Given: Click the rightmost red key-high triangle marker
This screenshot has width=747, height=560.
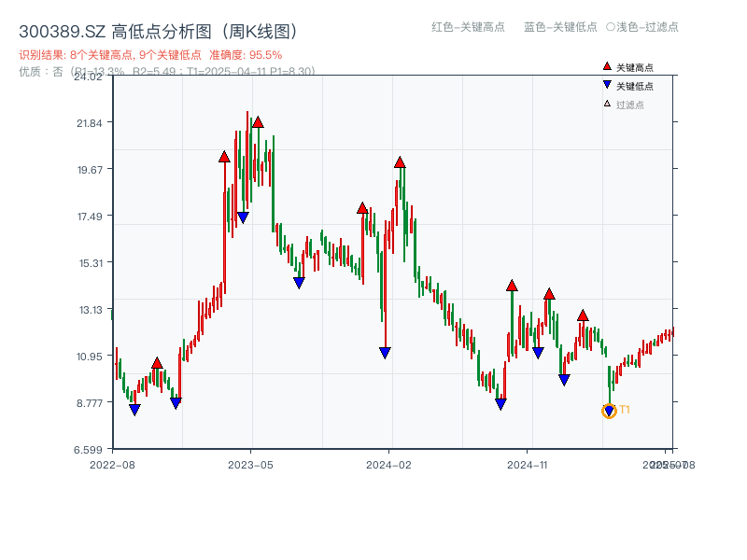Looking at the screenshot, I should click(584, 316).
